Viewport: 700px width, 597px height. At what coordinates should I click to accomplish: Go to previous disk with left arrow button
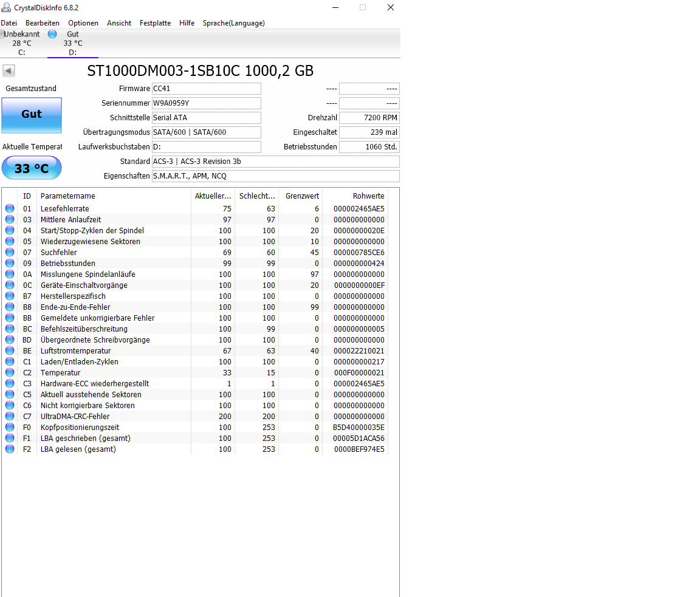[x=9, y=70]
